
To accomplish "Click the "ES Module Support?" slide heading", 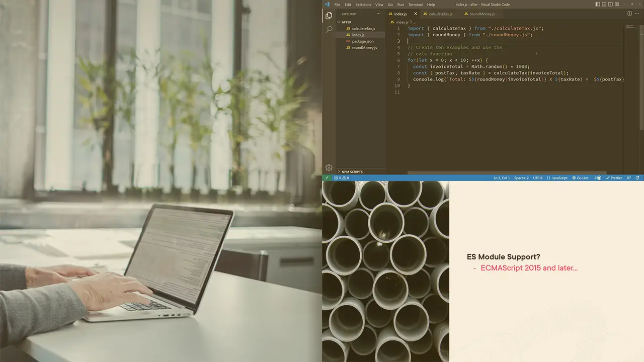I will pyautogui.click(x=504, y=257).
